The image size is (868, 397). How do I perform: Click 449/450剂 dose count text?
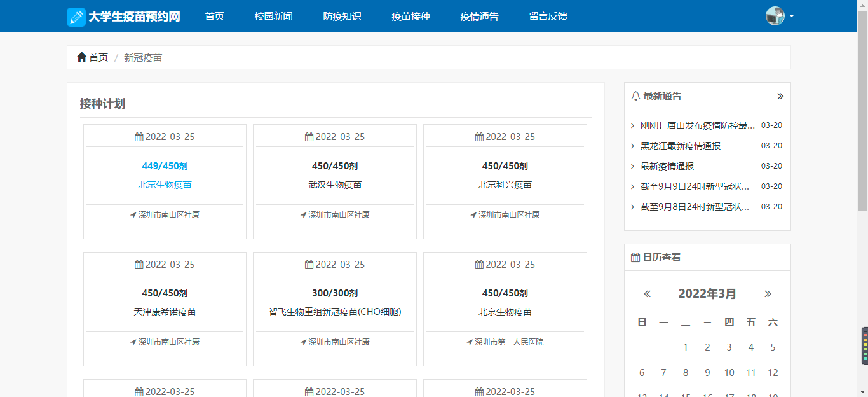click(x=165, y=166)
